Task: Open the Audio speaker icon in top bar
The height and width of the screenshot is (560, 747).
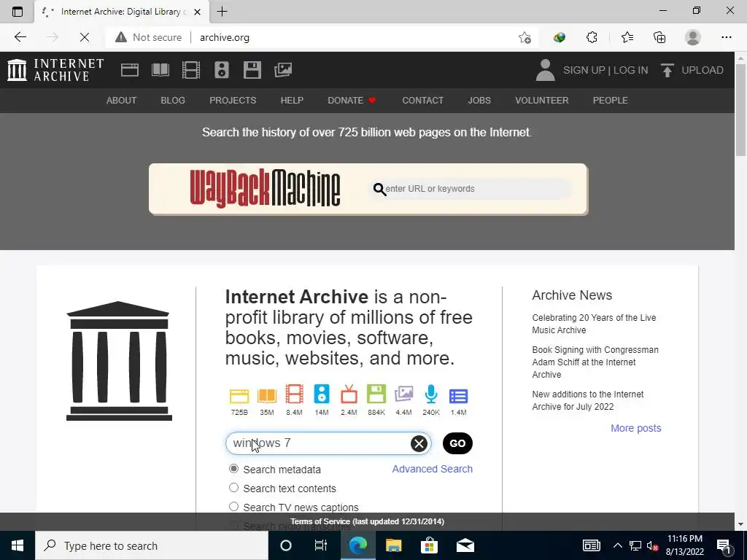Action: click(x=222, y=70)
